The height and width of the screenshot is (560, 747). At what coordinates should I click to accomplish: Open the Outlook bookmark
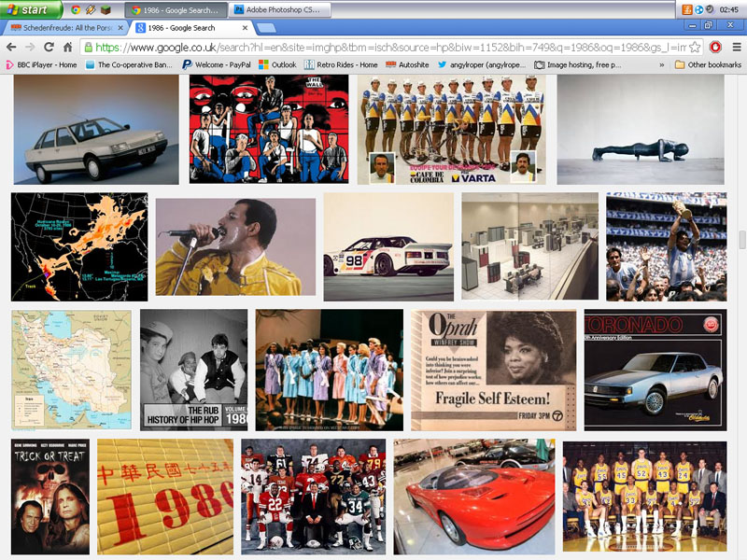(x=277, y=64)
